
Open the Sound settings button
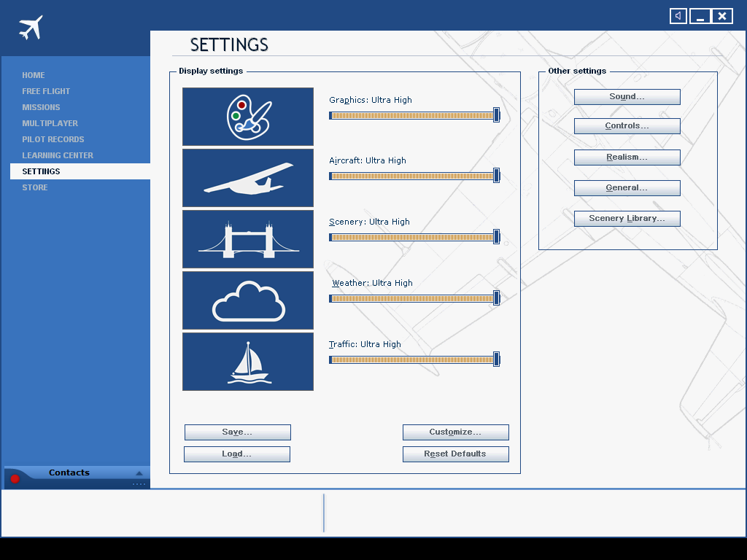(x=627, y=97)
